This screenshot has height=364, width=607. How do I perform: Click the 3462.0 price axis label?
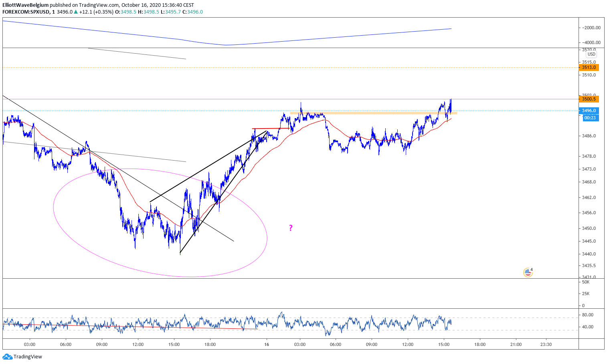click(x=589, y=197)
